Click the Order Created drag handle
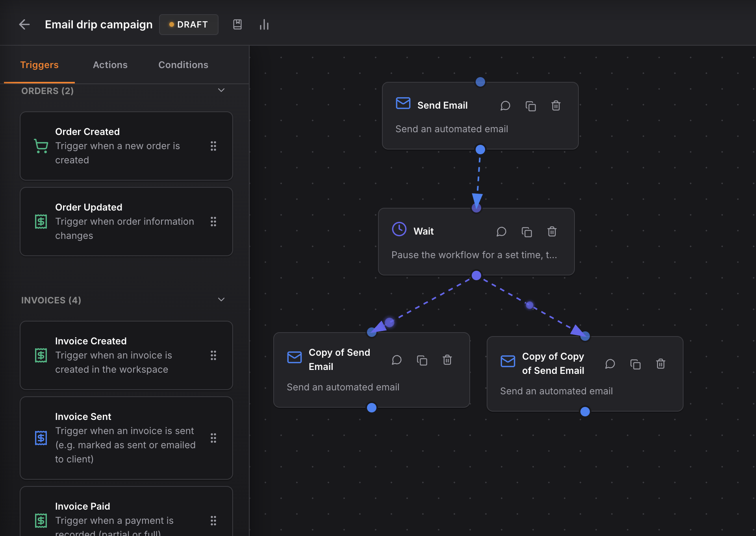The image size is (756, 536). click(213, 146)
